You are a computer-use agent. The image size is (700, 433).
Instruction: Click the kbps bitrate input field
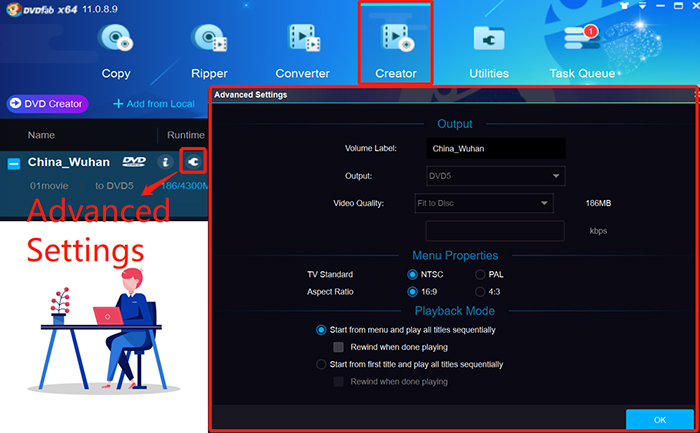tap(495, 231)
